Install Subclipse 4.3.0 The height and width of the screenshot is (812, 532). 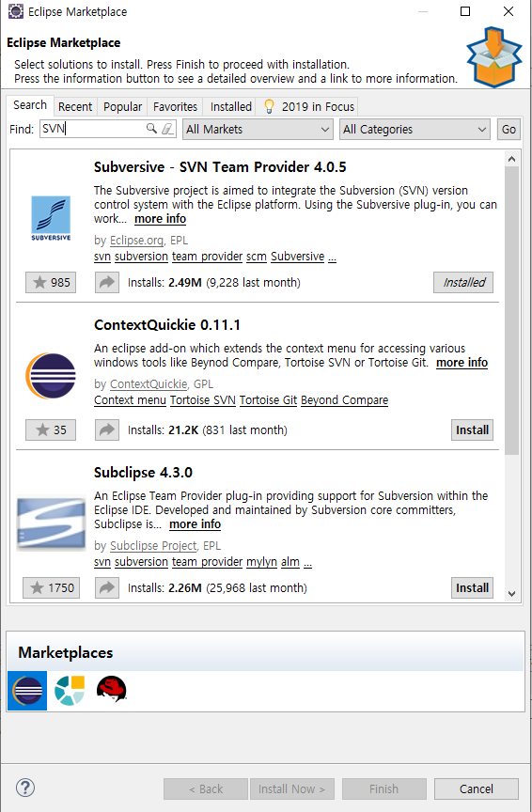(x=472, y=587)
